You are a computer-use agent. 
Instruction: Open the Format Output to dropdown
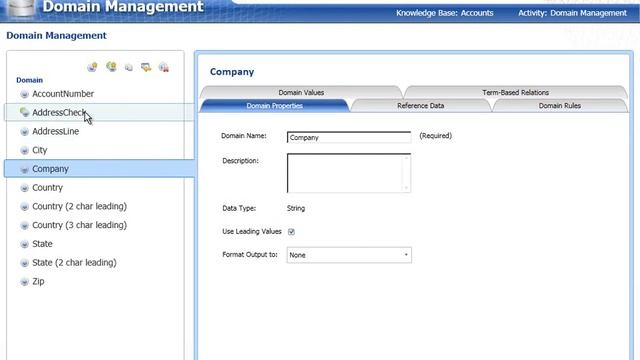click(x=349, y=255)
